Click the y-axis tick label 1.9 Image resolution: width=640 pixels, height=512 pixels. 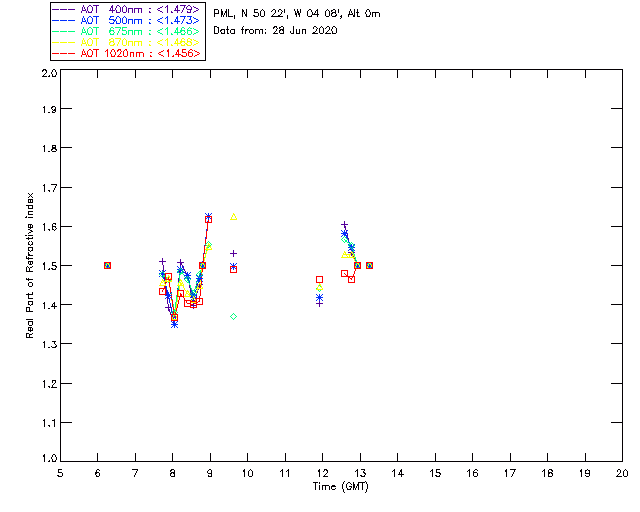(49, 109)
